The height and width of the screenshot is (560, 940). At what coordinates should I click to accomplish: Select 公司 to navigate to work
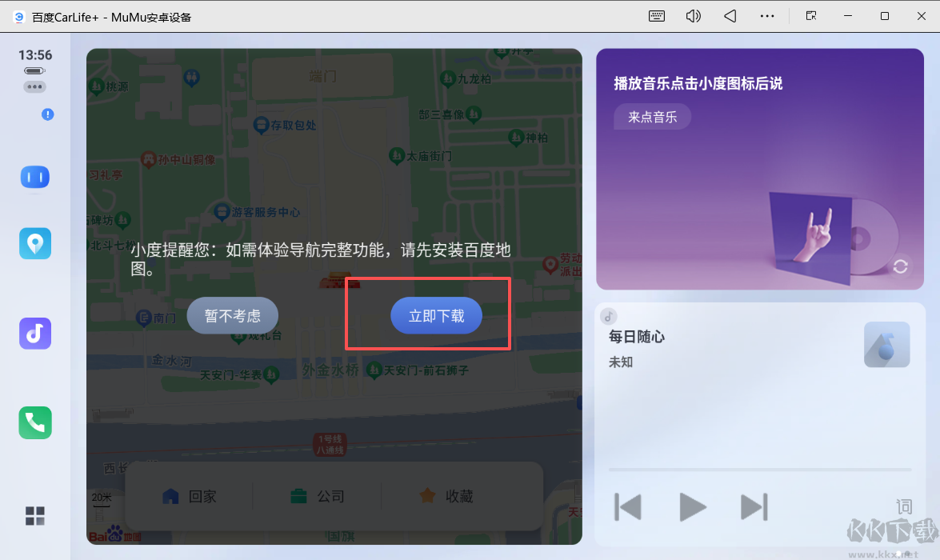318,496
